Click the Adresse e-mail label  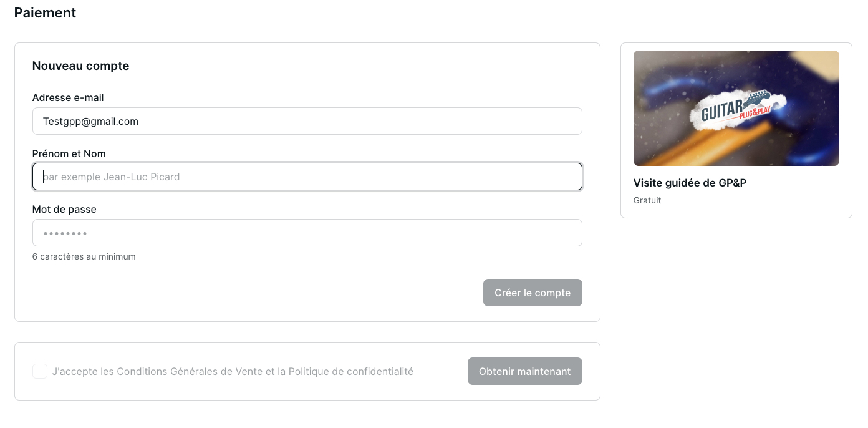click(68, 97)
